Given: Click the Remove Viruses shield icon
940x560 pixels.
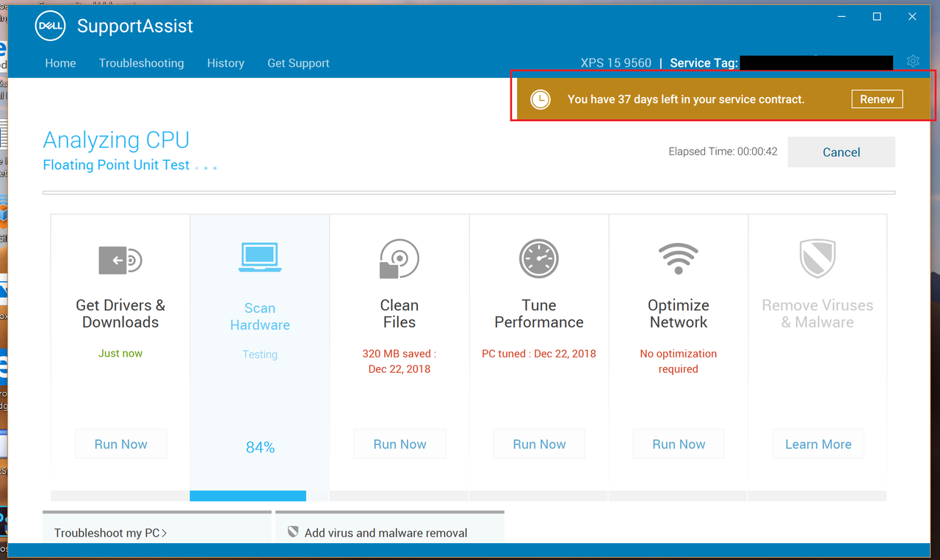Looking at the screenshot, I should pos(818,258).
